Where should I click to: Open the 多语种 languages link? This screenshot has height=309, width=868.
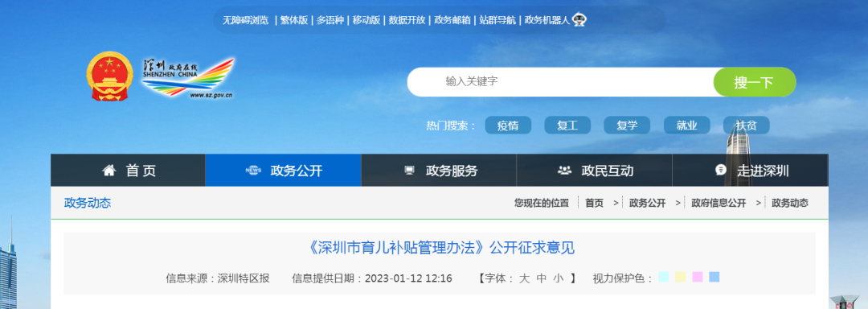tap(330, 20)
